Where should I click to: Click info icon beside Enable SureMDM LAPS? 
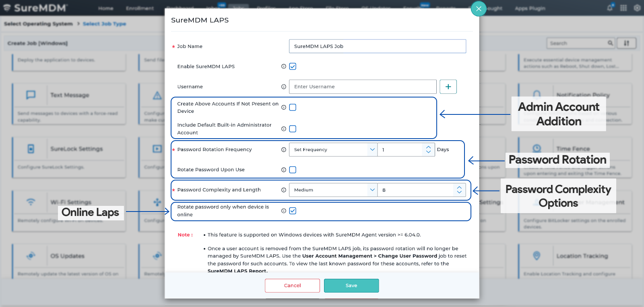click(284, 66)
